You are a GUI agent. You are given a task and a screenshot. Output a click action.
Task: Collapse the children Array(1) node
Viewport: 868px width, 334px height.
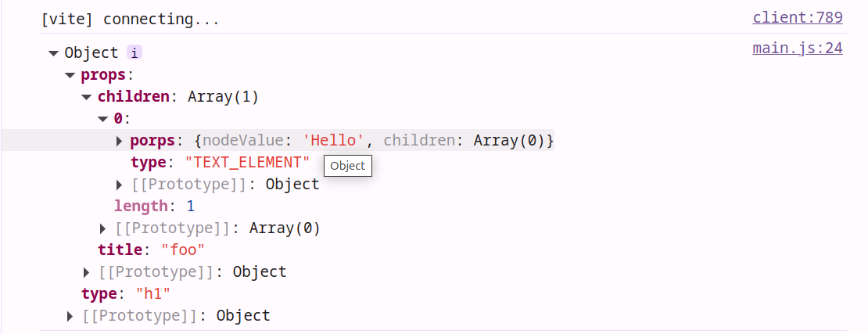(86, 97)
